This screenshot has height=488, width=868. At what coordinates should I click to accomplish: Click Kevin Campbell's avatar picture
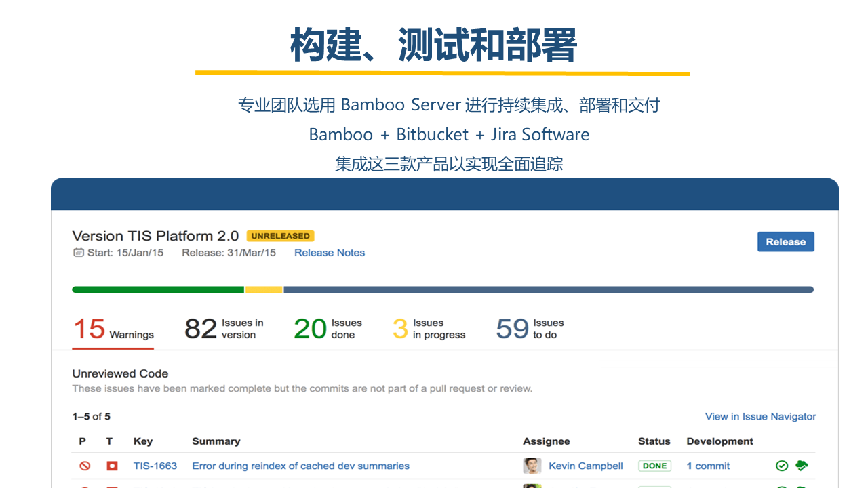point(532,466)
